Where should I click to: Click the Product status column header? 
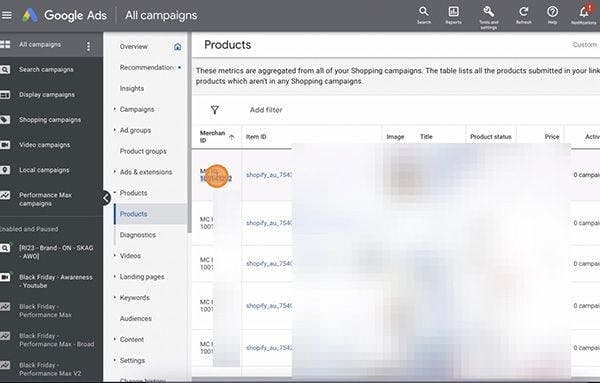pyautogui.click(x=491, y=137)
